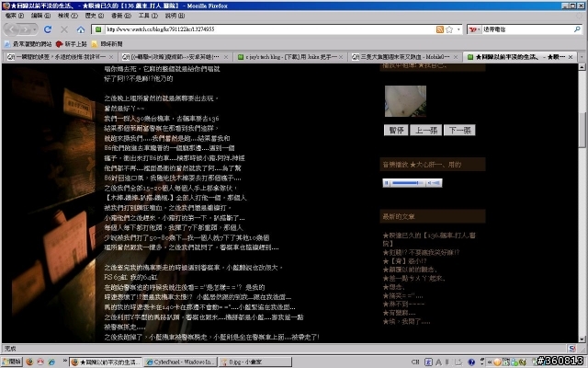Open the address bar history dropdown arrow
Viewport: 588px width, 368px height.
coord(458,29)
